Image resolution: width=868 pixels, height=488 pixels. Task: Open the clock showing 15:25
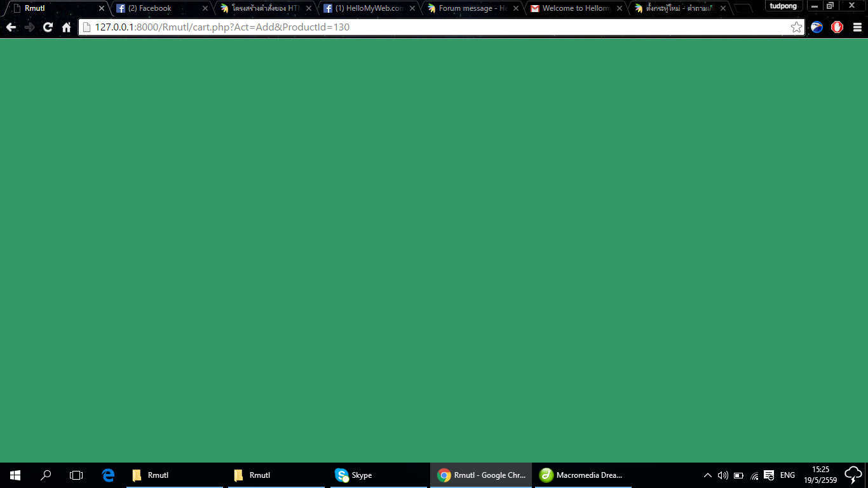(820, 475)
